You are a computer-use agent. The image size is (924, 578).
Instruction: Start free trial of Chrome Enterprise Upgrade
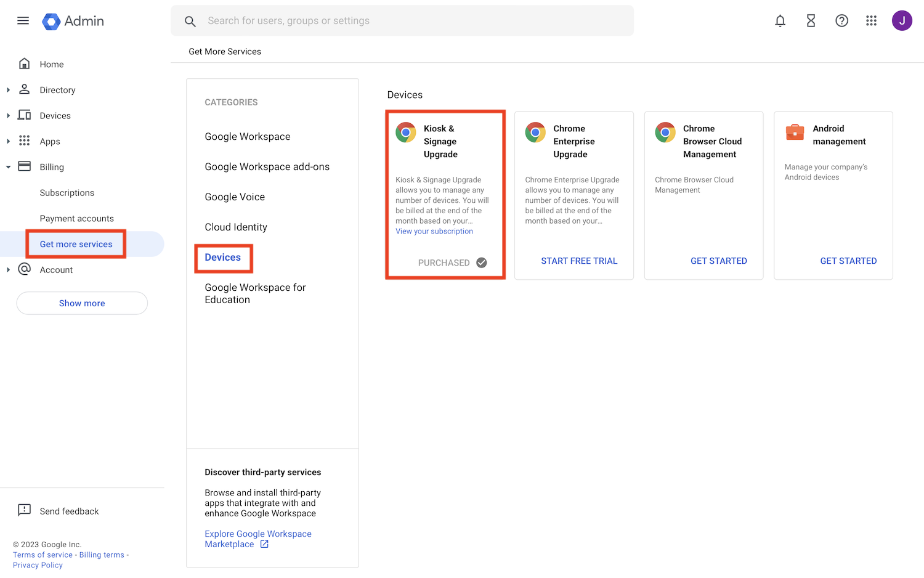pyautogui.click(x=579, y=261)
